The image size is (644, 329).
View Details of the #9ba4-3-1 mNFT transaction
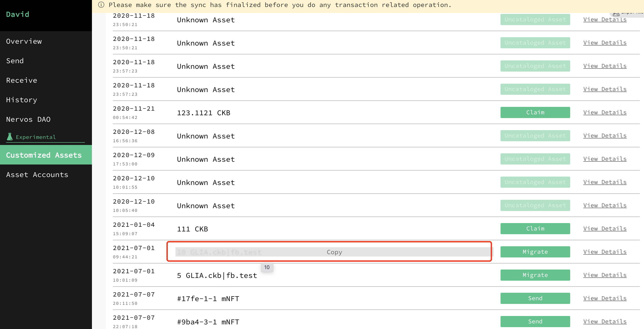(x=605, y=321)
